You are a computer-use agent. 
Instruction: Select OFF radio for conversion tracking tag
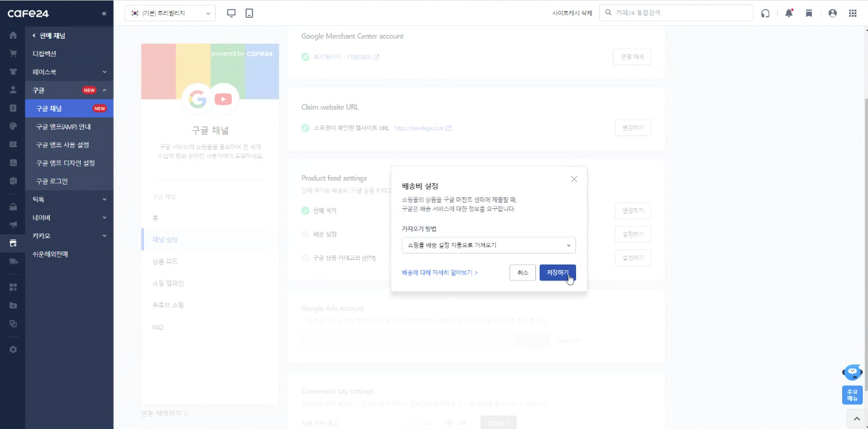click(x=449, y=423)
